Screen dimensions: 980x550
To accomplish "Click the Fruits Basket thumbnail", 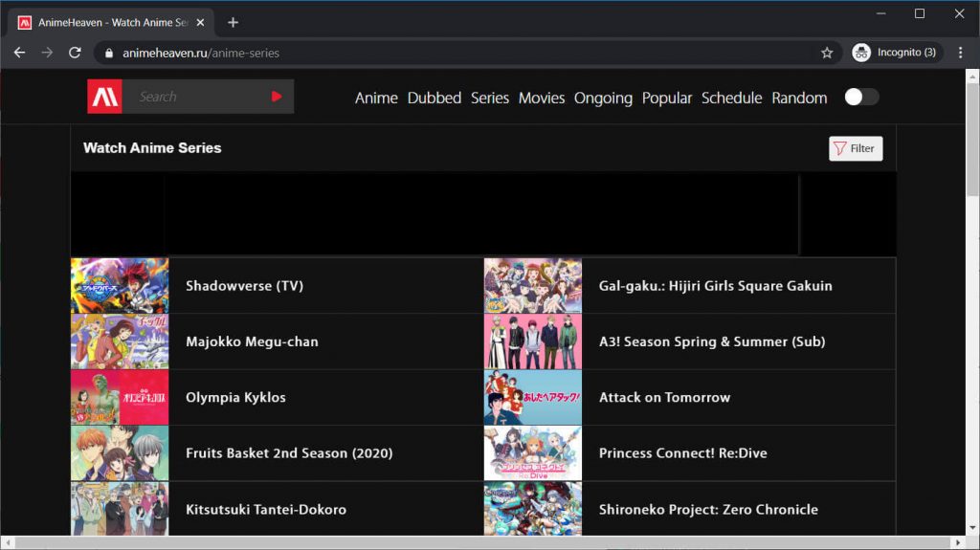I will click(x=120, y=453).
